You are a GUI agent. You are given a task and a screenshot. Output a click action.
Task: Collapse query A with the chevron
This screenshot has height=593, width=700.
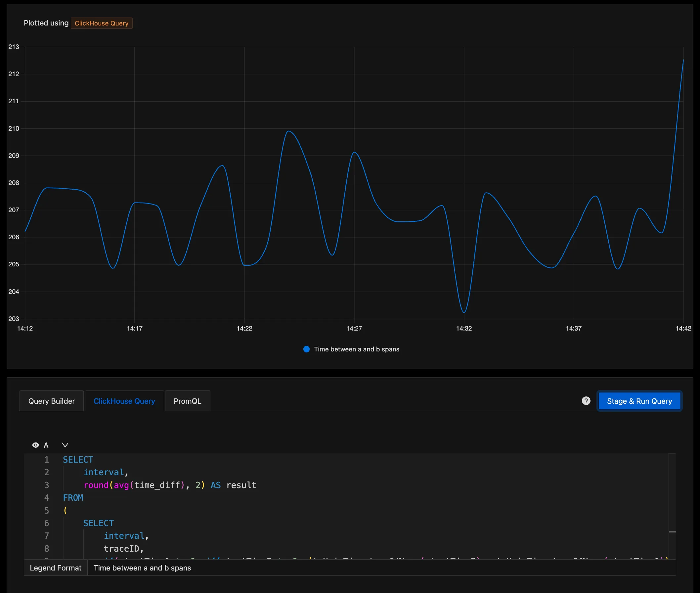pyautogui.click(x=65, y=445)
